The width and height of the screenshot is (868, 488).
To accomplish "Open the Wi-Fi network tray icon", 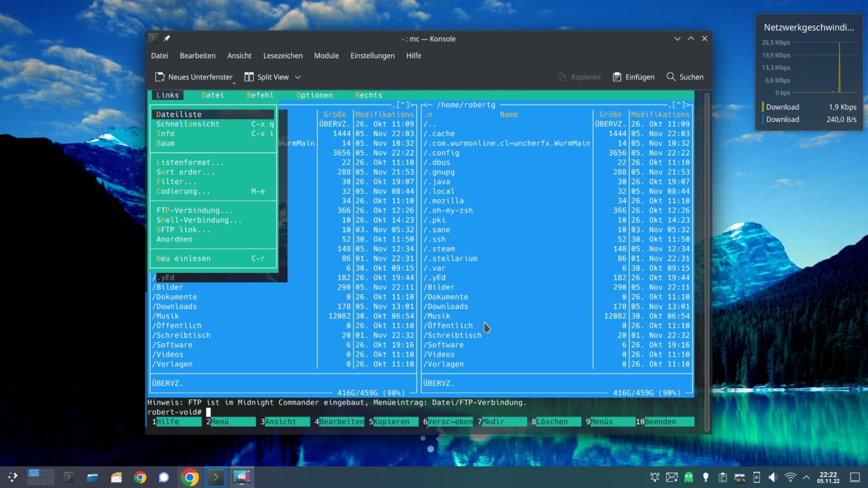I will tap(791, 477).
